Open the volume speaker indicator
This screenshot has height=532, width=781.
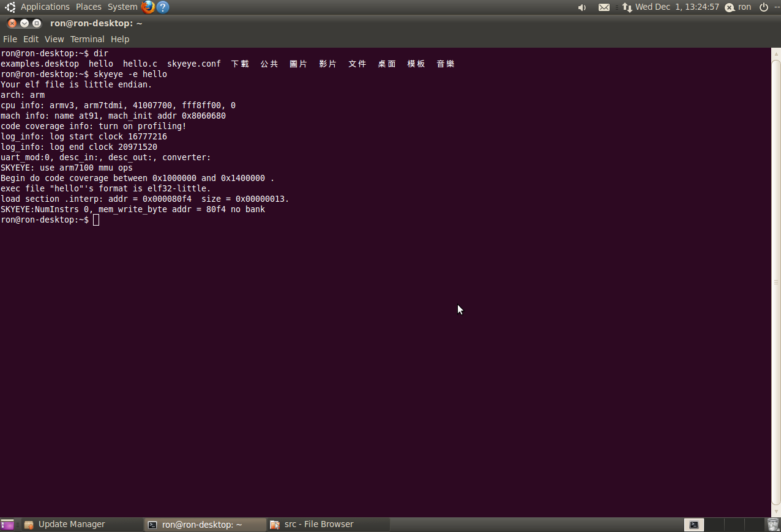point(582,7)
